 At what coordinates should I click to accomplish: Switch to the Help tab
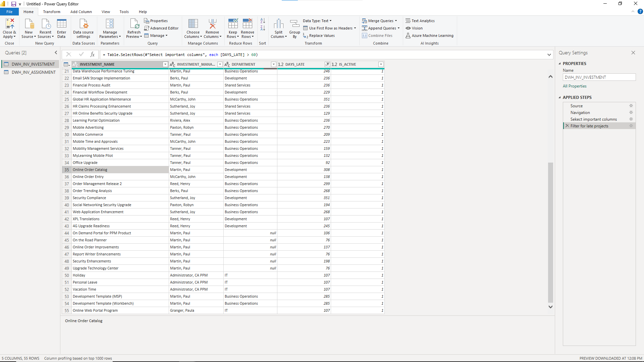pyautogui.click(x=143, y=12)
